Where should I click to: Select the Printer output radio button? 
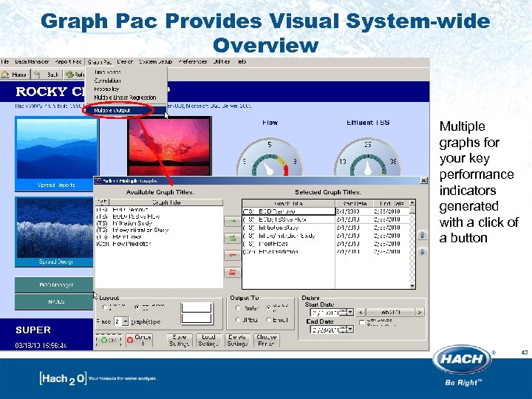pyautogui.click(x=238, y=308)
